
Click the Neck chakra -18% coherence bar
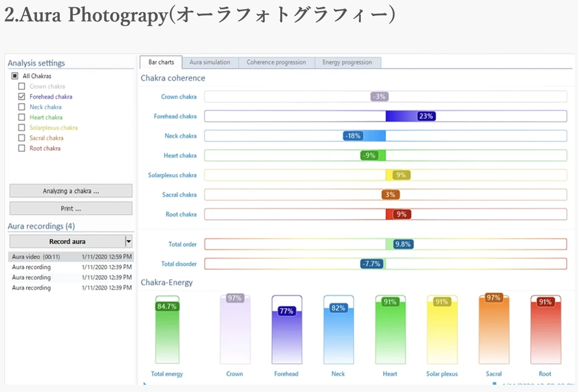click(365, 136)
